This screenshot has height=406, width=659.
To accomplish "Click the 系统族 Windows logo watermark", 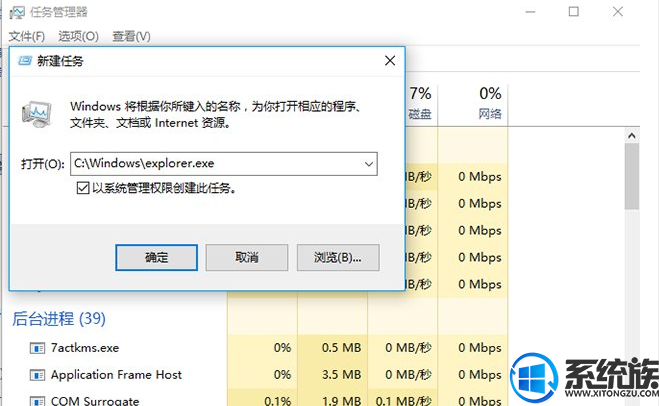I will pyautogui.click(x=535, y=377).
